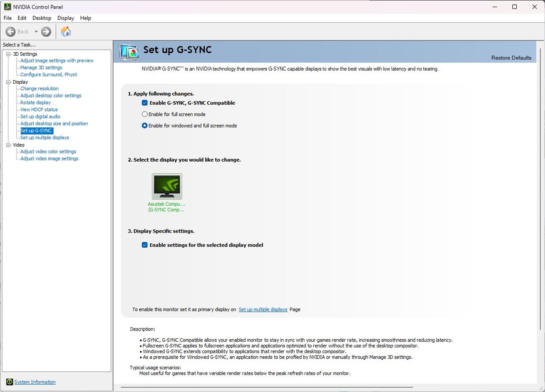Select Set up G-SYNC tree item

(37, 131)
